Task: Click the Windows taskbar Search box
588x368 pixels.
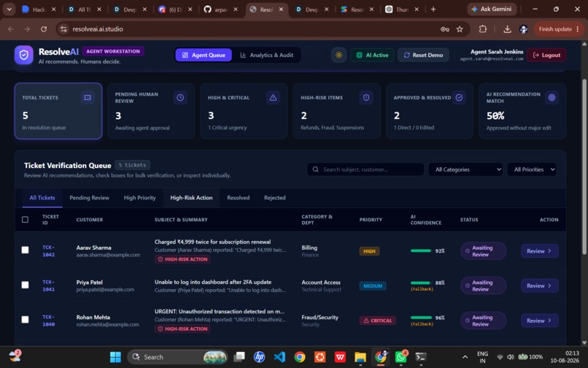Action: click(x=177, y=357)
